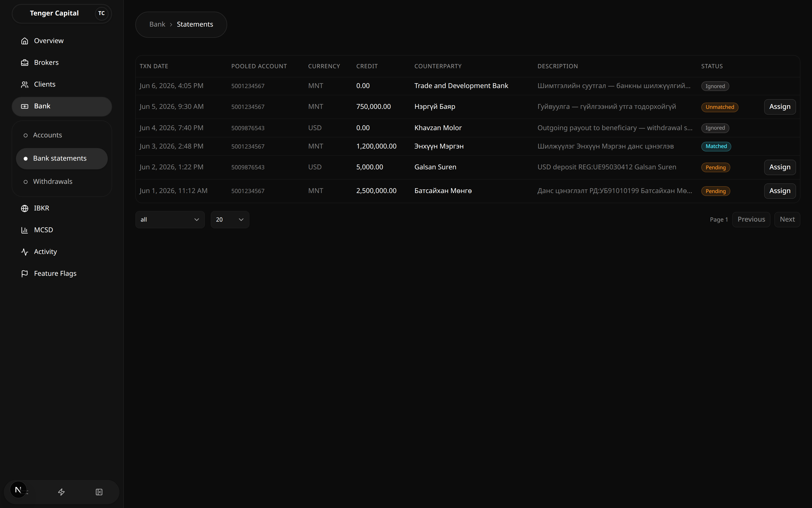Click the POOLED ACCOUNT column header
812x508 pixels.
[x=259, y=67]
